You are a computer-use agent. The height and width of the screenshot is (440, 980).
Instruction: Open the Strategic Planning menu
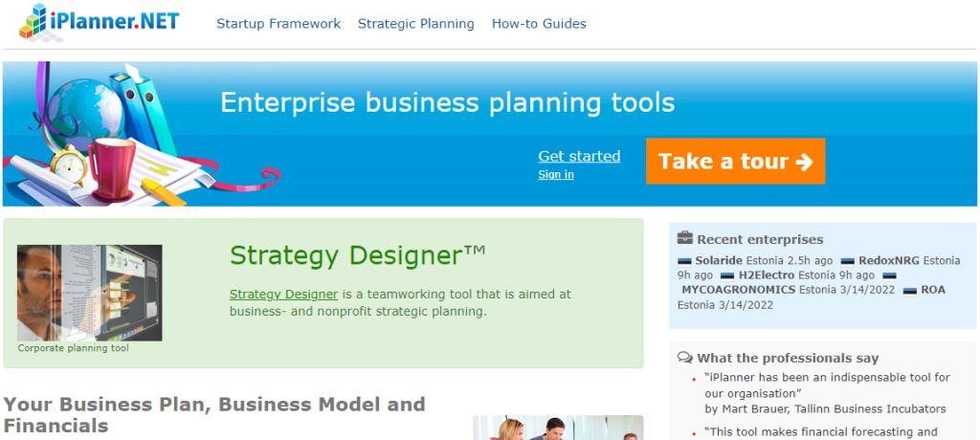415,24
